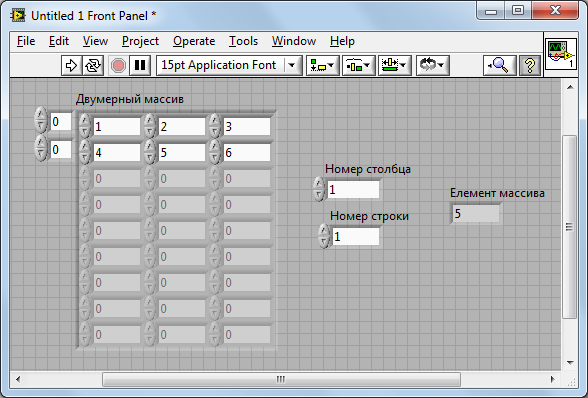Open the font dropdown arrow
The height and width of the screenshot is (398, 588).
pos(292,66)
